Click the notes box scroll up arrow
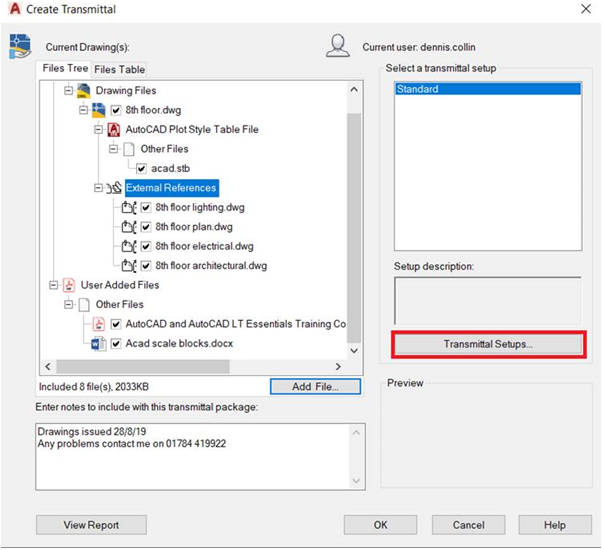Image resolution: width=603 pixels, height=550 pixels. [356, 433]
